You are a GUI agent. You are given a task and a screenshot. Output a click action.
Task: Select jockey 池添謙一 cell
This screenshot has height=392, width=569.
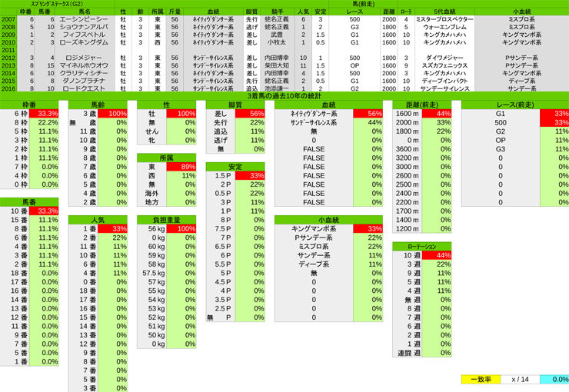(x=277, y=88)
